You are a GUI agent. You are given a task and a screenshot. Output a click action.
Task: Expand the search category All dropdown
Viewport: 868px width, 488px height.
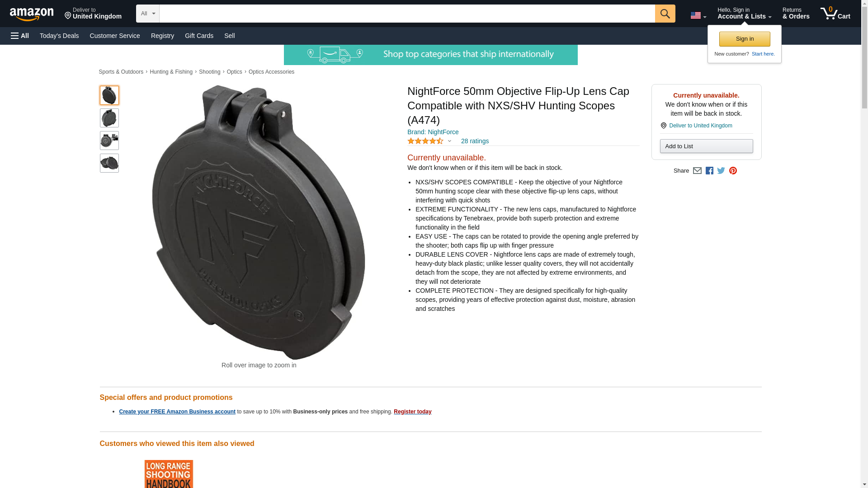pyautogui.click(x=147, y=14)
